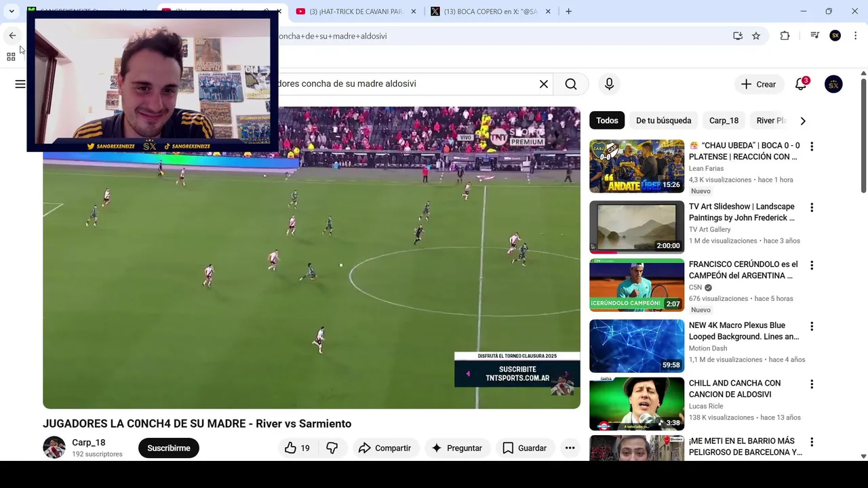This screenshot has height=488, width=868.
Task: Open video titled NEW 4K Macro Plexus Blue
Action: 744,331
